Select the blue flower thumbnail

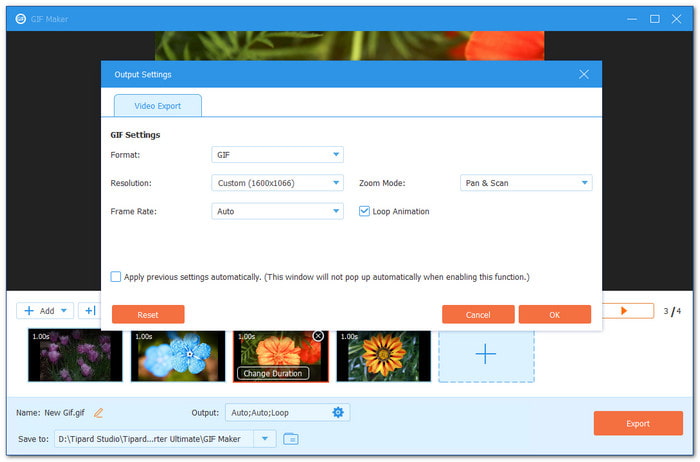[x=178, y=356]
